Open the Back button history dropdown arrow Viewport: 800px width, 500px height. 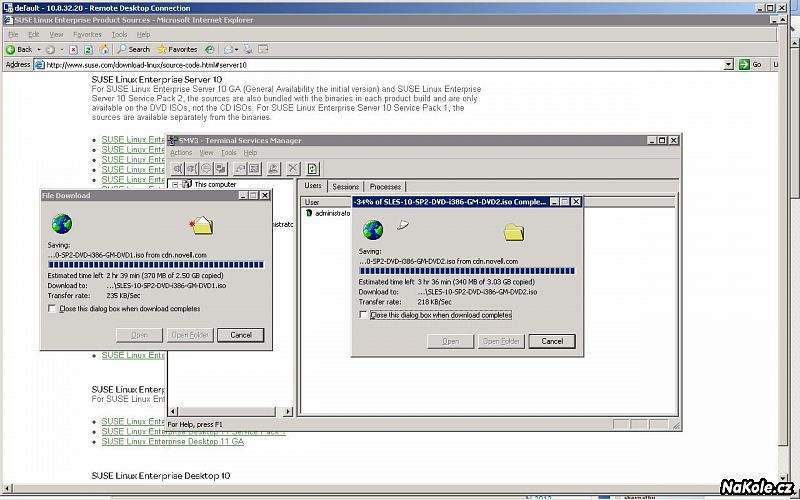tap(39, 49)
